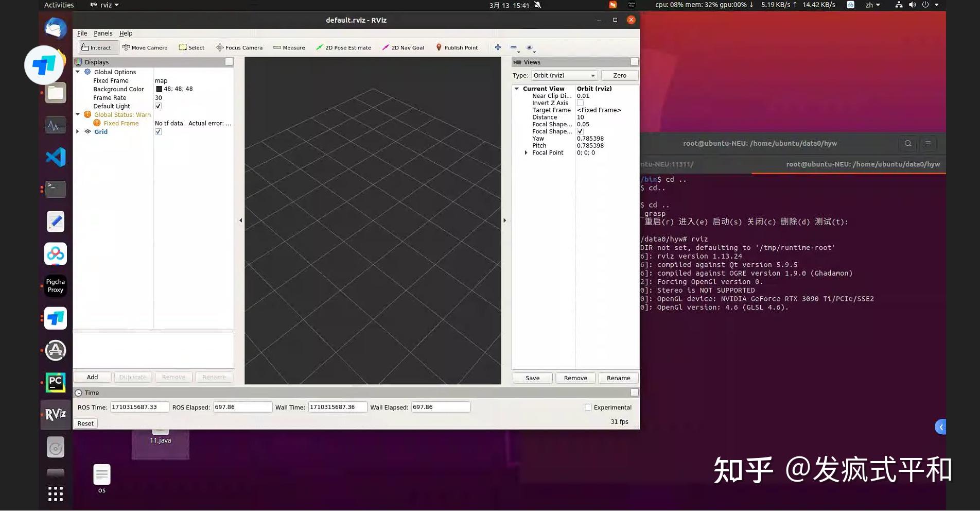Choose the Select tool in RViz toolbar
The image size is (980, 511).
(x=191, y=47)
